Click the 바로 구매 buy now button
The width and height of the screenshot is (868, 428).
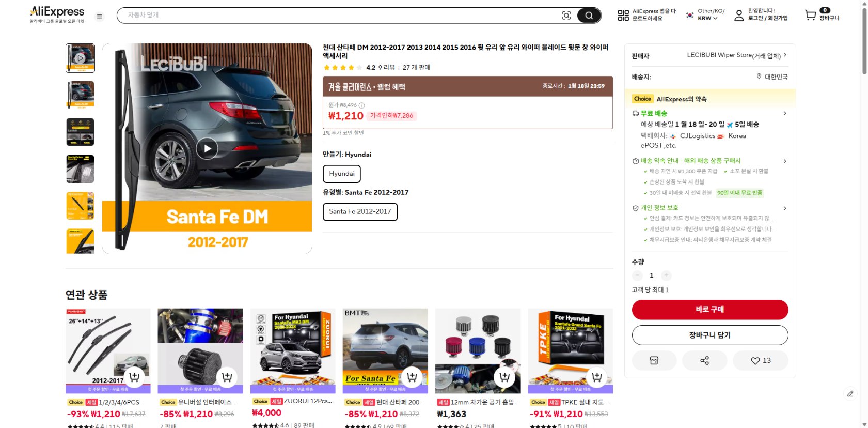[710, 310]
